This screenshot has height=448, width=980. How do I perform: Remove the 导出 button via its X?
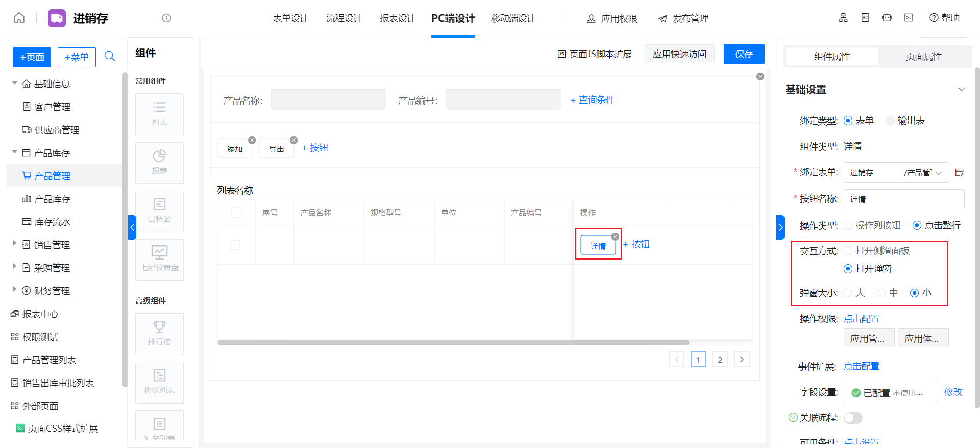[x=293, y=140]
